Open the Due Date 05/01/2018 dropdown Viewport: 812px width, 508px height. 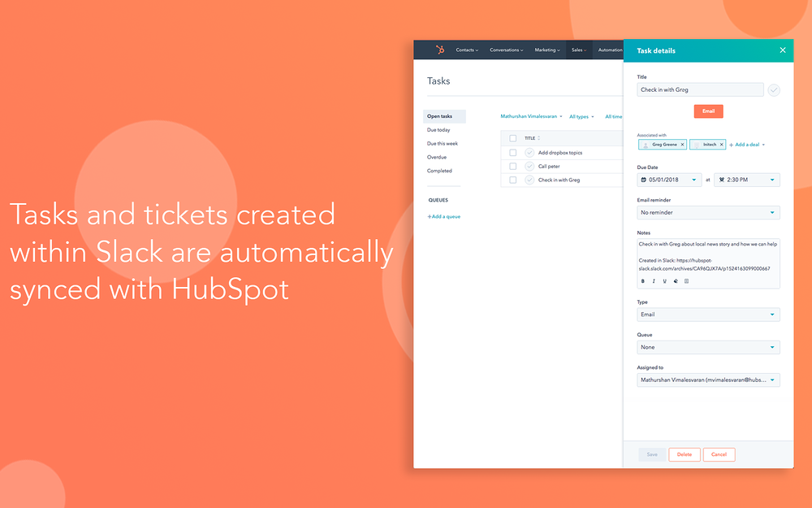coord(669,180)
